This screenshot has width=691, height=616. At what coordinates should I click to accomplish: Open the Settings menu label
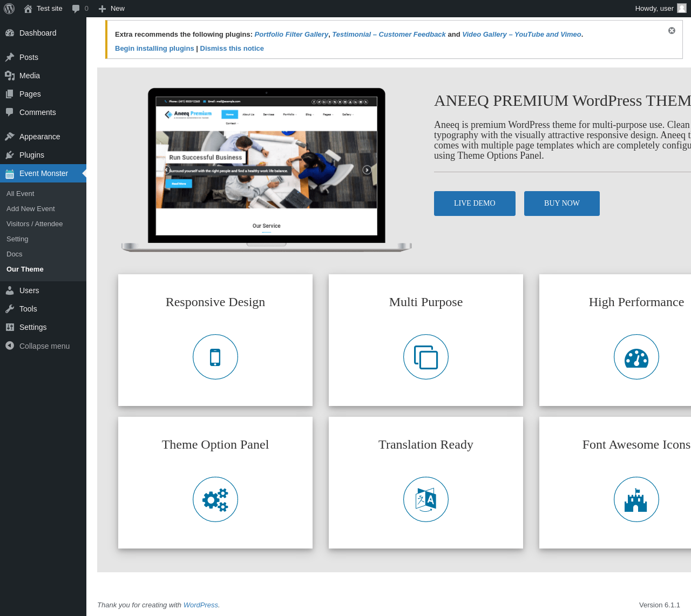(33, 327)
